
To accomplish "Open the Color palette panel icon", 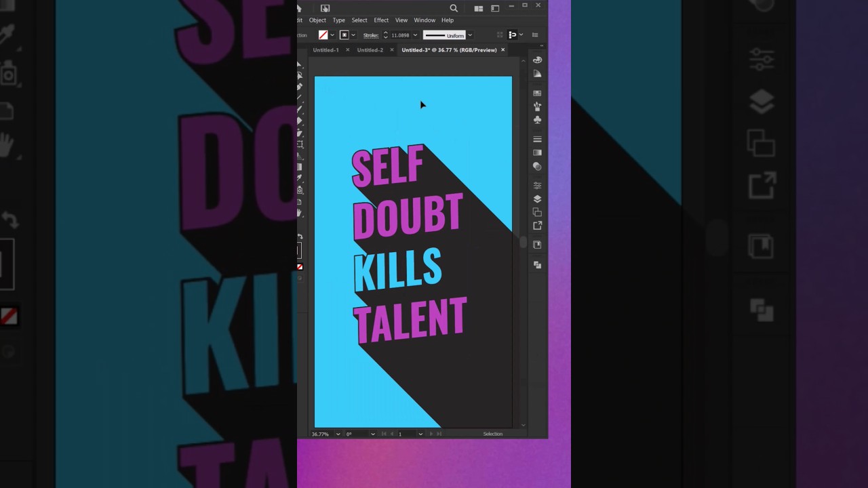I will pos(538,60).
